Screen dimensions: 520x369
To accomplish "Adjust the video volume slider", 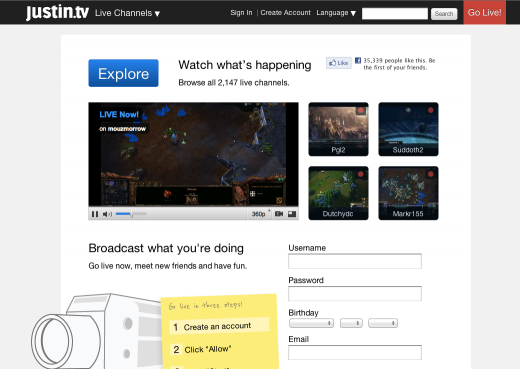I will point(131,214).
